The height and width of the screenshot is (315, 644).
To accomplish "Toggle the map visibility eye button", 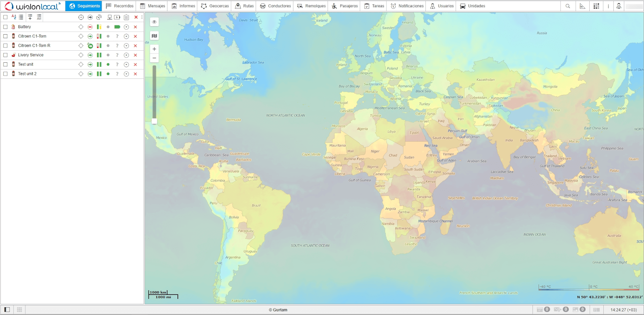I will pos(154,22).
